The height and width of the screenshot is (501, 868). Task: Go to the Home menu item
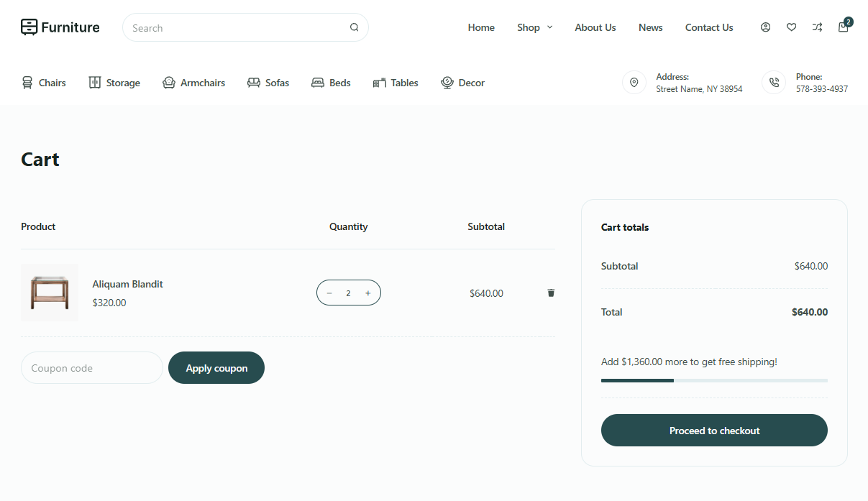480,27
